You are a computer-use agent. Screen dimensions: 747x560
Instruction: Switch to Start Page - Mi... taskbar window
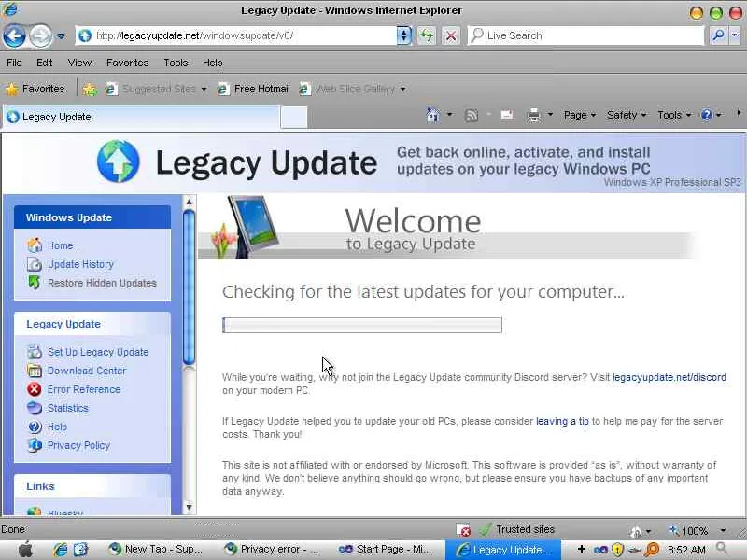pos(386,550)
